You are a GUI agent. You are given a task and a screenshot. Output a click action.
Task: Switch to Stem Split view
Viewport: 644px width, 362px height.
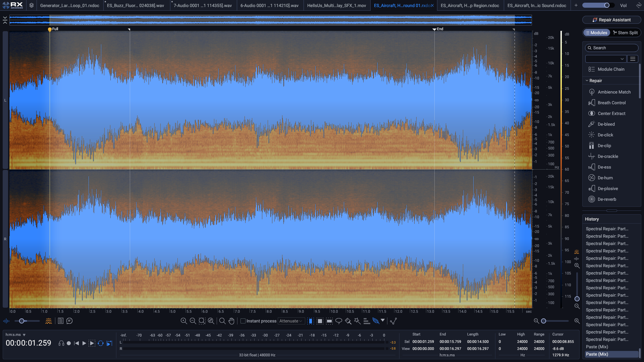pyautogui.click(x=625, y=33)
